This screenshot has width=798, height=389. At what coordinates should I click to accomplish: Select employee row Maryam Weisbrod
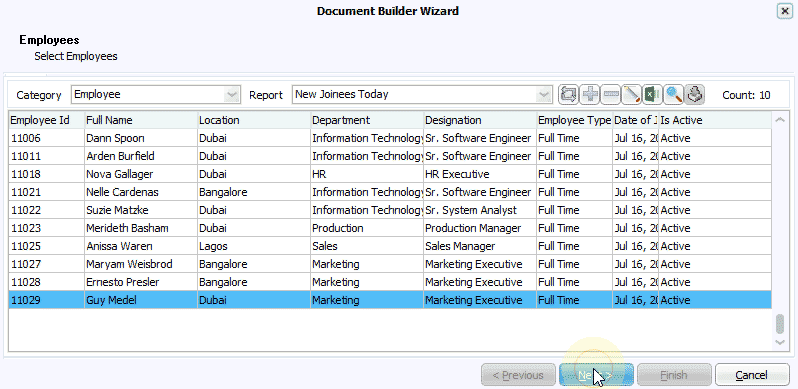pyautogui.click(x=390, y=264)
